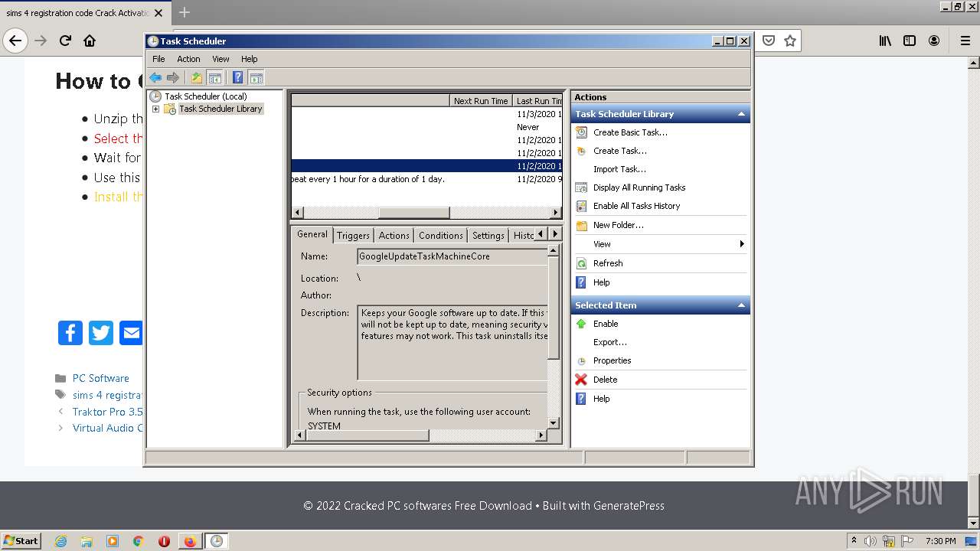Click Firefox back button
The height and width of the screenshot is (551, 980).
coord(16,41)
